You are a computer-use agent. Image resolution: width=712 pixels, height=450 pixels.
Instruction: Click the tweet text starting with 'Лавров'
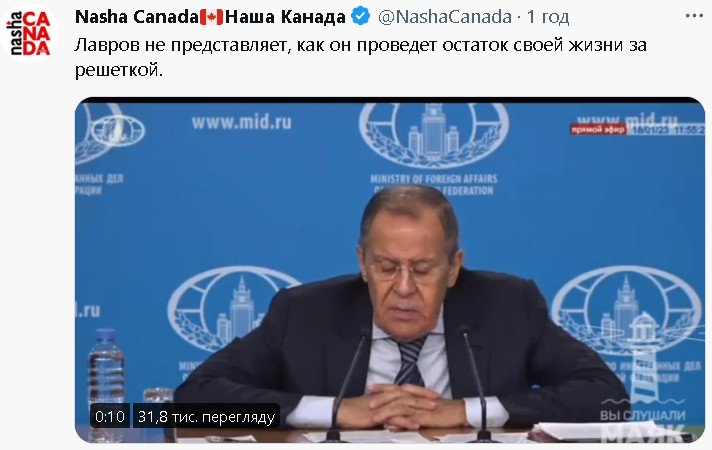point(361,57)
